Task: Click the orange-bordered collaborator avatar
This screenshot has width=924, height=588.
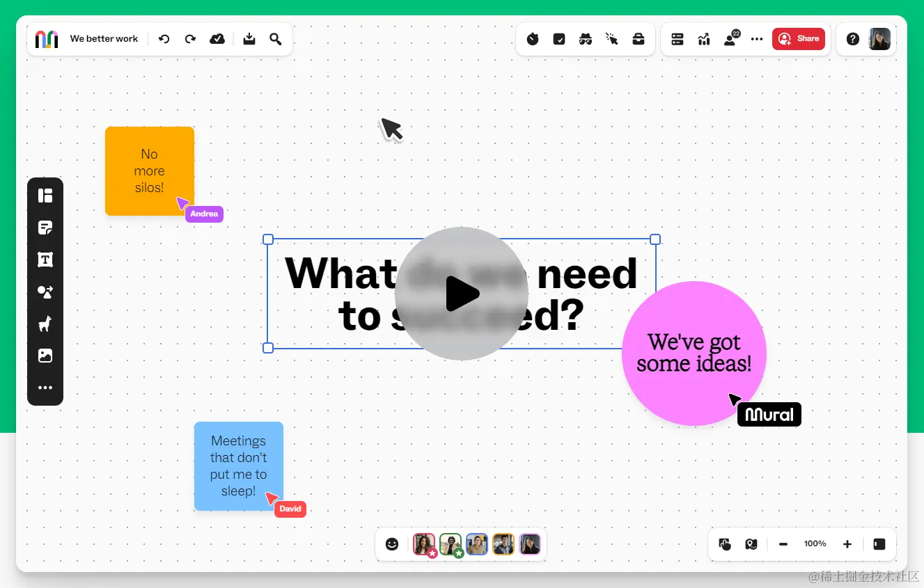Action: click(503, 544)
